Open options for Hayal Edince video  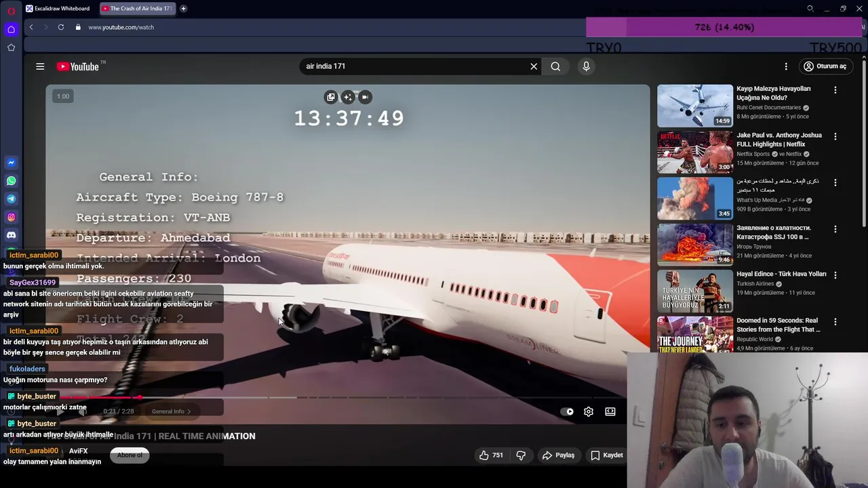coord(835,275)
